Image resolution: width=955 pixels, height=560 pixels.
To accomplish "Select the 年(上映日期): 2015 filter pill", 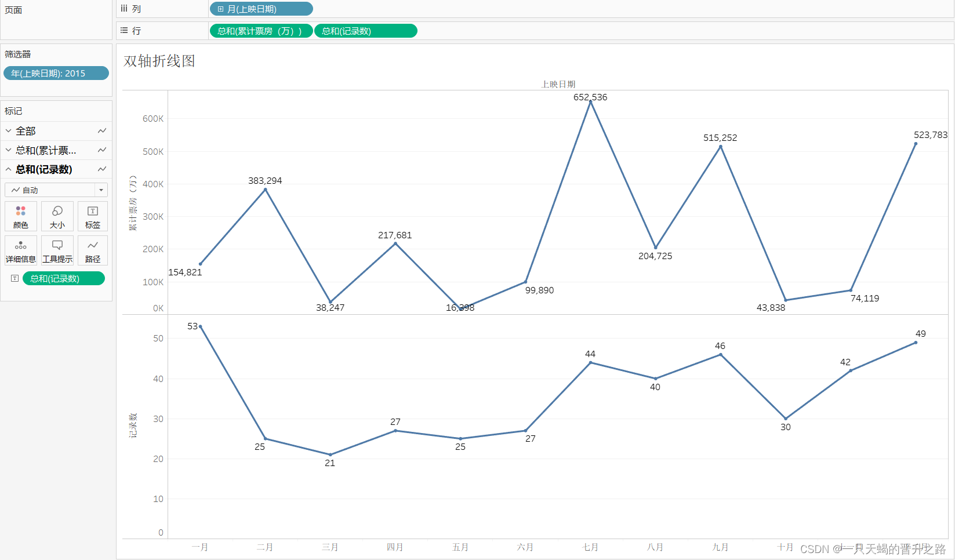I will (x=56, y=73).
